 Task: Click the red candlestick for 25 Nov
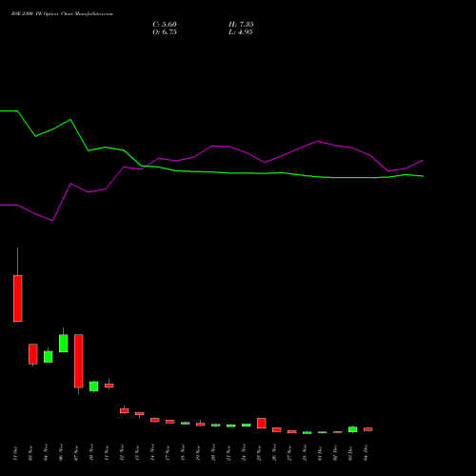tap(262, 423)
